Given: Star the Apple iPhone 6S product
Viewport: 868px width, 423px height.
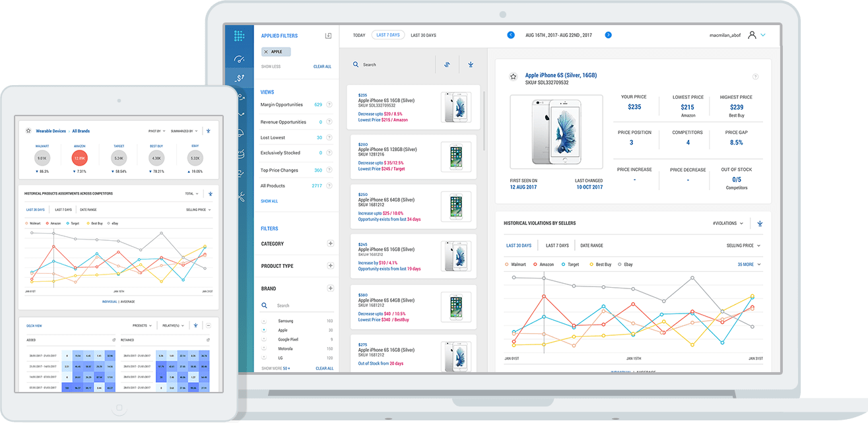Looking at the screenshot, I should click(x=513, y=77).
